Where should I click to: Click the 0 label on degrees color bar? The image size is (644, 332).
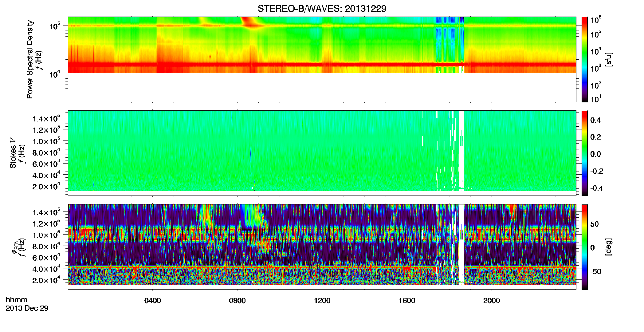coord(592,248)
